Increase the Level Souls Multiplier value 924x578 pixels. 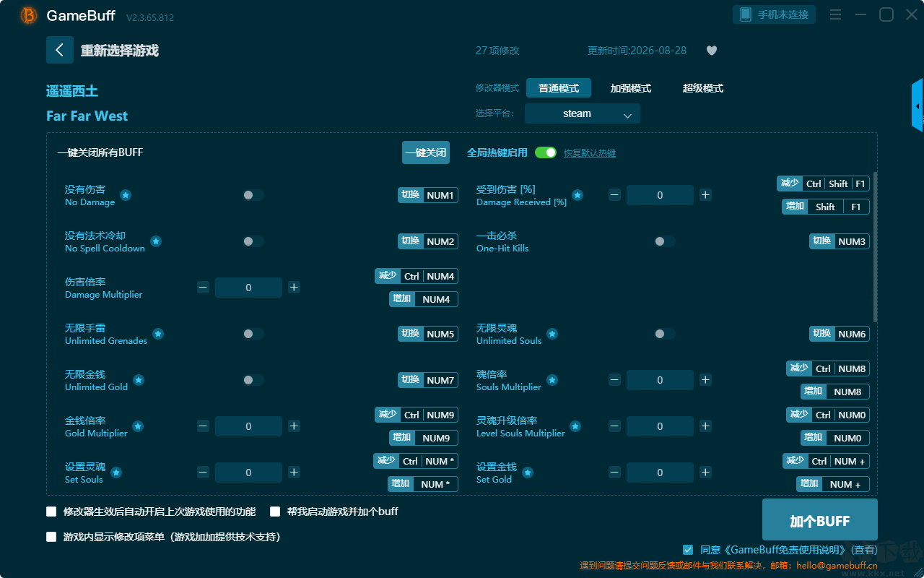[705, 426]
